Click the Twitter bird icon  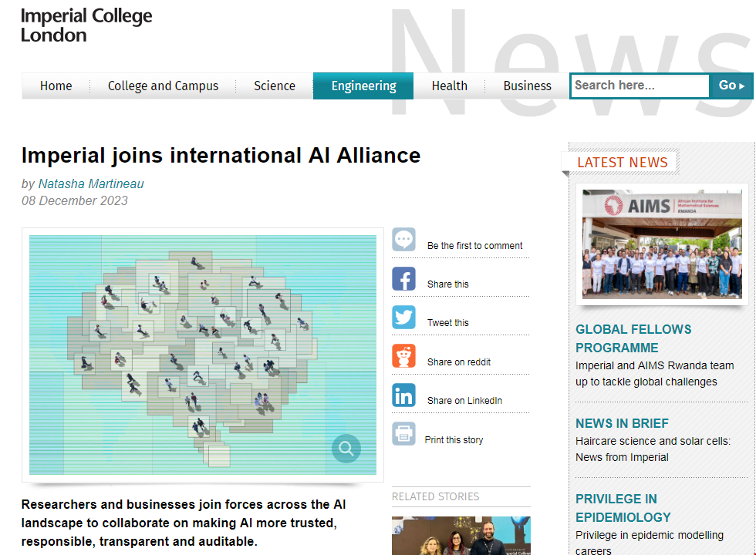403,317
